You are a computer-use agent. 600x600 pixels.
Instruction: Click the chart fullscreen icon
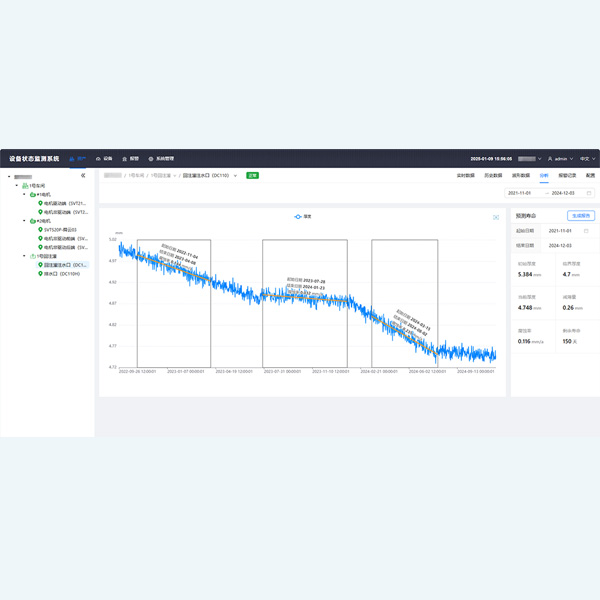click(x=496, y=216)
